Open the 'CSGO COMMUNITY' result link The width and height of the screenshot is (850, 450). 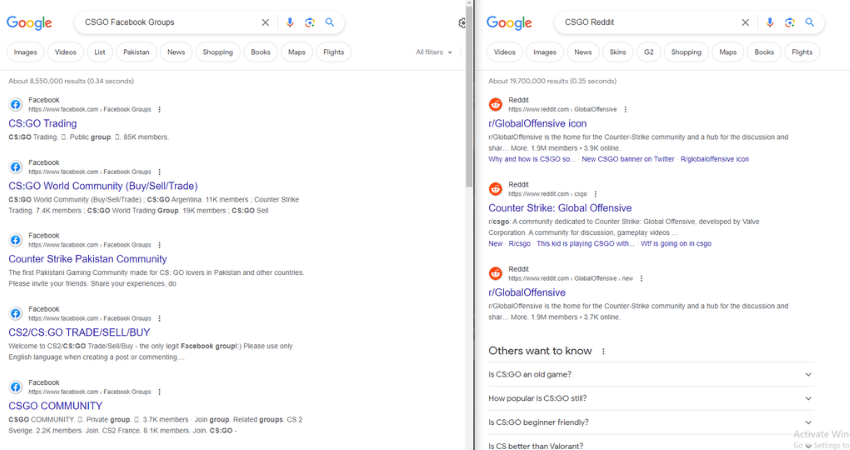55,406
